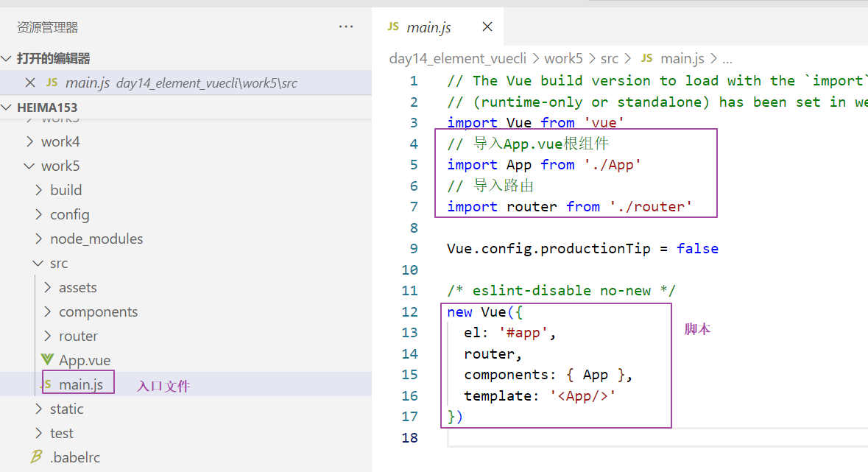Click the work5 breadcrumb segment
Screen dimensions: 868x472
click(x=563, y=58)
